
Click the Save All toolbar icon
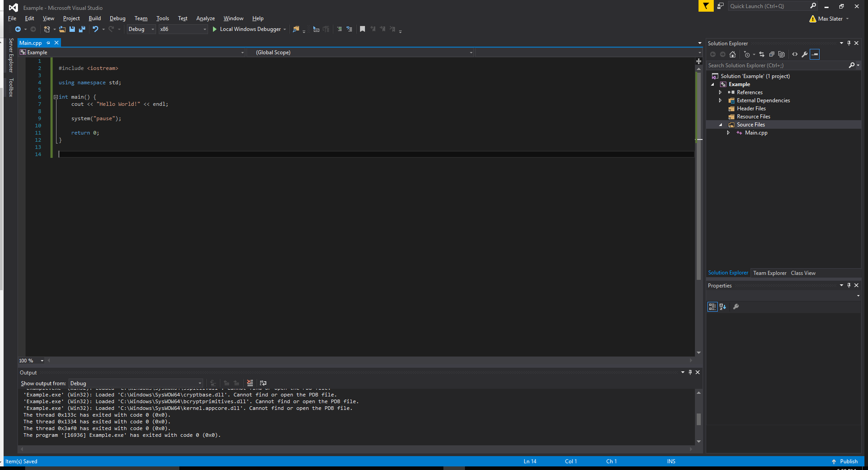(x=82, y=29)
